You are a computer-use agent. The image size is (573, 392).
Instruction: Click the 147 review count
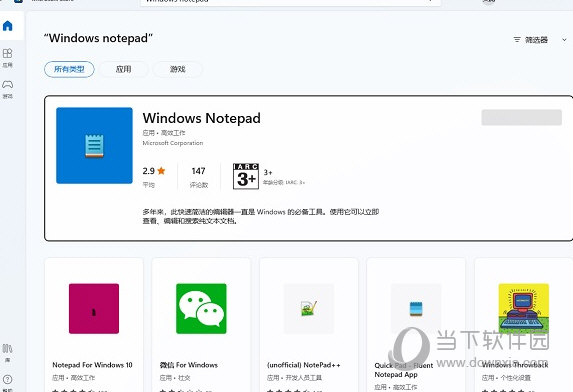point(198,171)
